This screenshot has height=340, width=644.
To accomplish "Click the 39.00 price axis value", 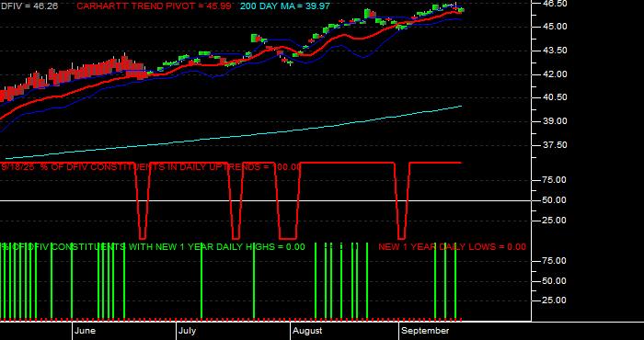I will [556, 121].
